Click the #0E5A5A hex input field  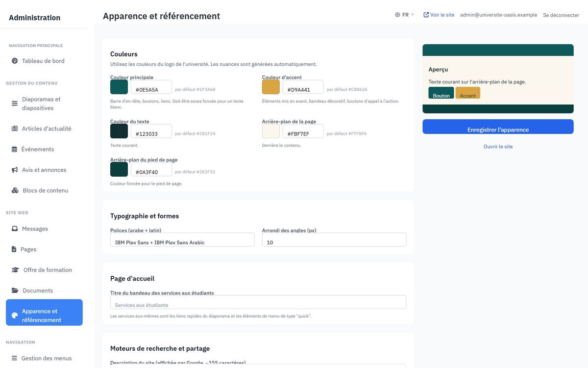151,87
